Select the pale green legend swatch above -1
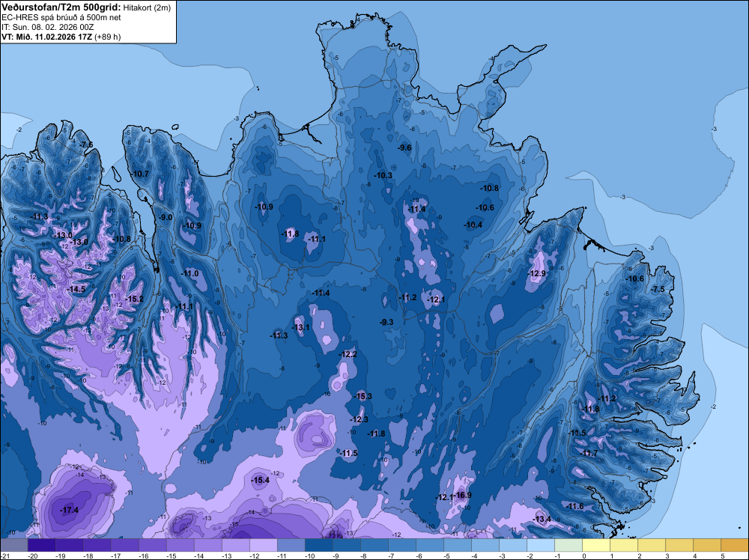Viewport: 749px width, 560px height. pyautogui.click(x=568, y=546)
